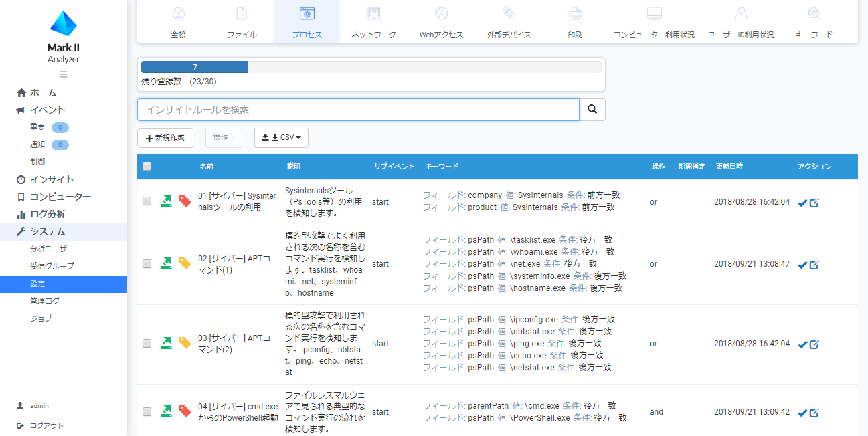This screenshot has width=868, height=436.
Task: Switch to the キーワード tab
Action: tap(814, 22)
